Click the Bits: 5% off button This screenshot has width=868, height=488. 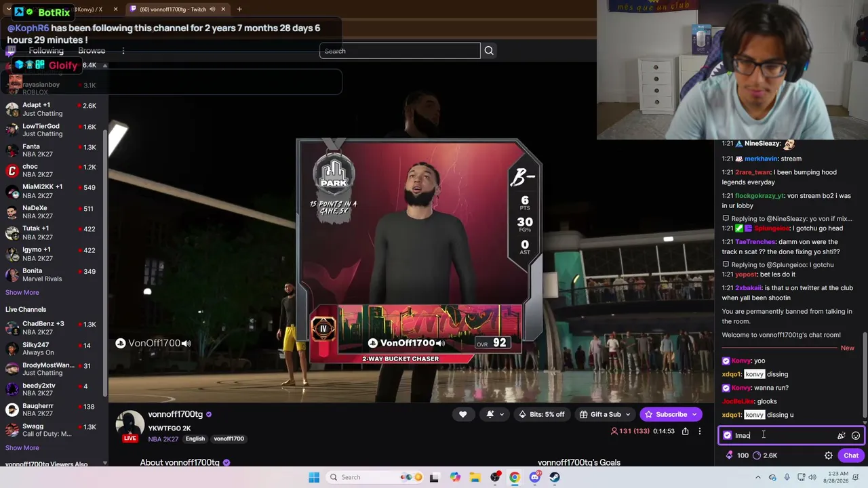(542, 414)
